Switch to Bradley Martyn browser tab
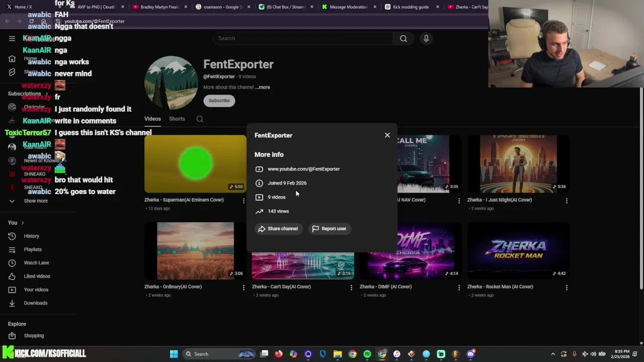Image resolution: width=644 pixels, height=362 pixels. [160, 7]
